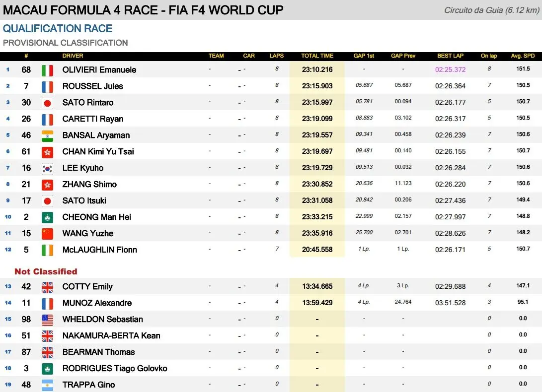Select the DRIVER column header
This screenshot has width=542, height=392.
(73, 56)
